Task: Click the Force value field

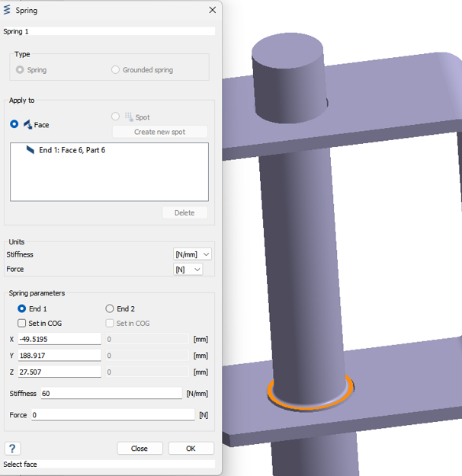Action: (x=113, y=415)
